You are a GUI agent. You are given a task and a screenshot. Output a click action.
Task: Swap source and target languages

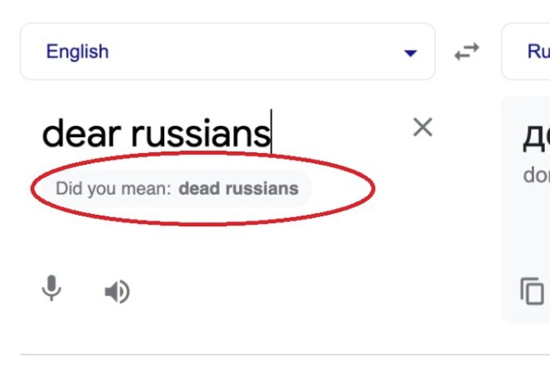coord(467,52)
